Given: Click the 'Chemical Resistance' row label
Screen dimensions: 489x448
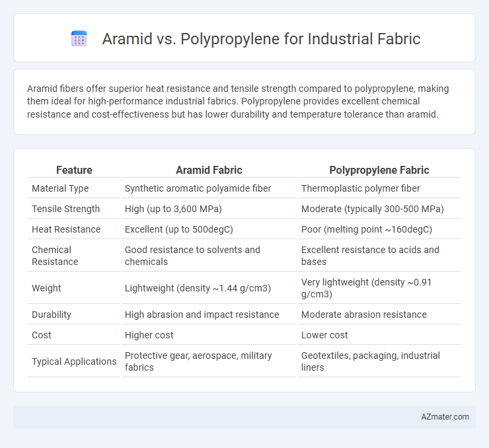Looking at the screenshot, I should pos(55,256).
